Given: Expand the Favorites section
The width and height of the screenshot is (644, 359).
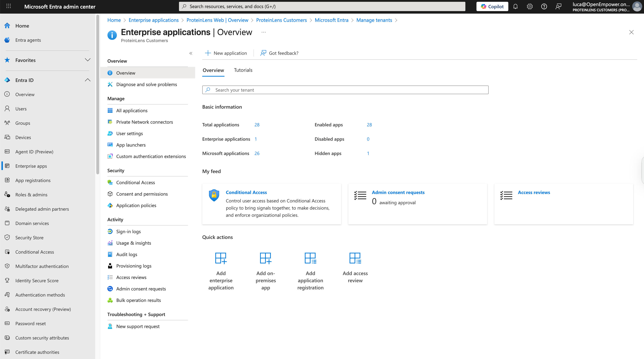Looking at the screenshot, I should tap(87, 60).
